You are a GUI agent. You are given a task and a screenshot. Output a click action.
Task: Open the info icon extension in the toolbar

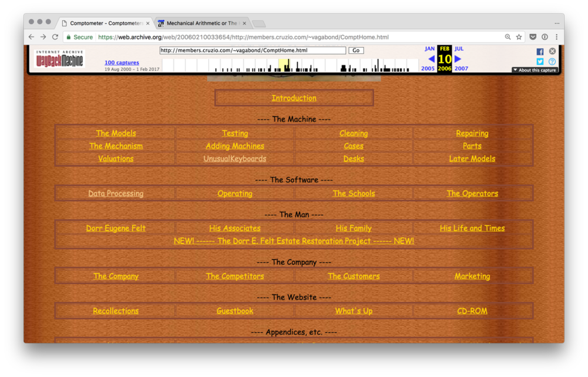pos(545,37)
